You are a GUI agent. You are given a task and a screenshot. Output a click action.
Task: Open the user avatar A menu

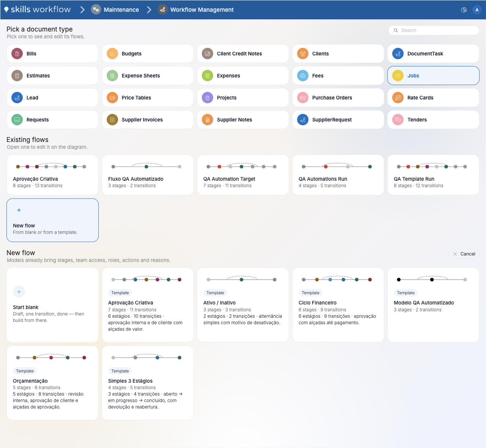[477, 10]
